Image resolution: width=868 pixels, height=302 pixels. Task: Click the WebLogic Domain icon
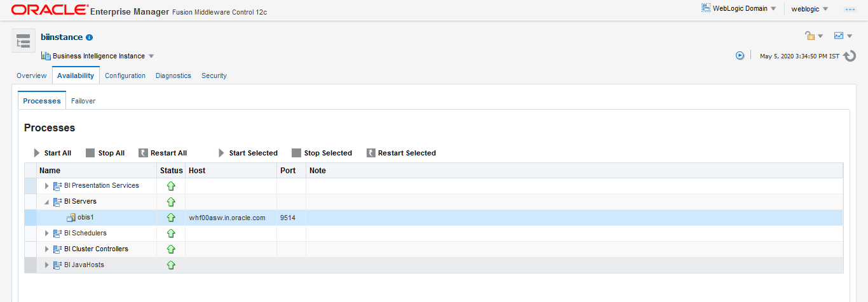coord(705,8)
